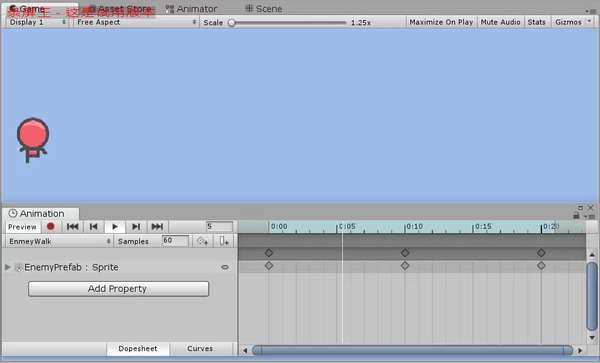600x363 pixels.
Task: Open the Scene tab
Action: point(264,8)
